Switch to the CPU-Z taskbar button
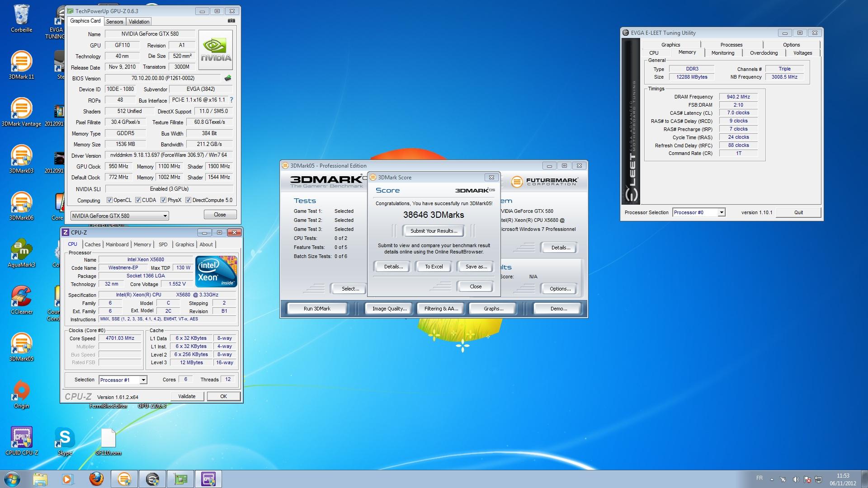This screenshot has height=488, width=868. pyautogui.click(x=208, y=479)
